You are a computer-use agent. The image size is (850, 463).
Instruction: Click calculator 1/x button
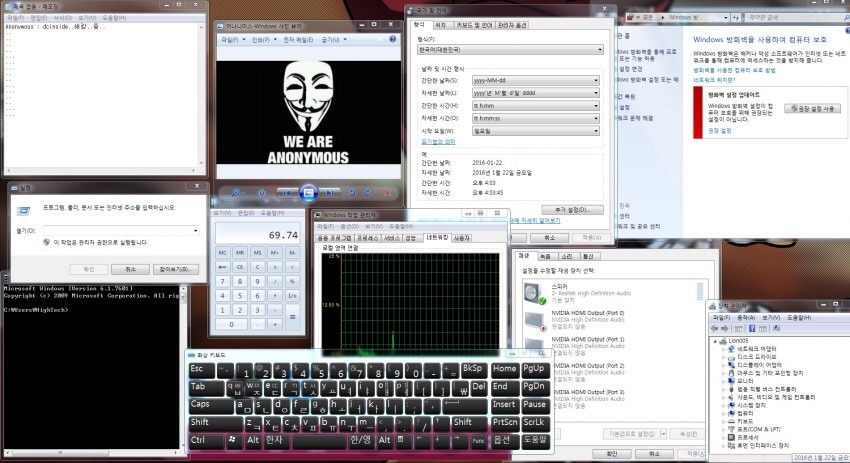pos(293,295)
